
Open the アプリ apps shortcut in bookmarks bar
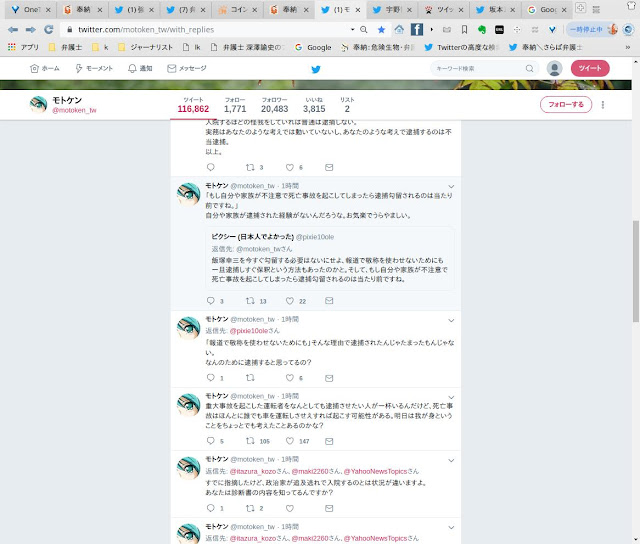[x=23, y=47]
